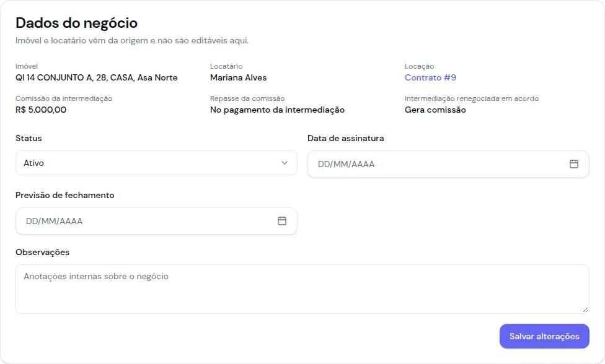
Task: Select the address text QI 14 CONJUNTO A
Action: click(x=54, y=77)
